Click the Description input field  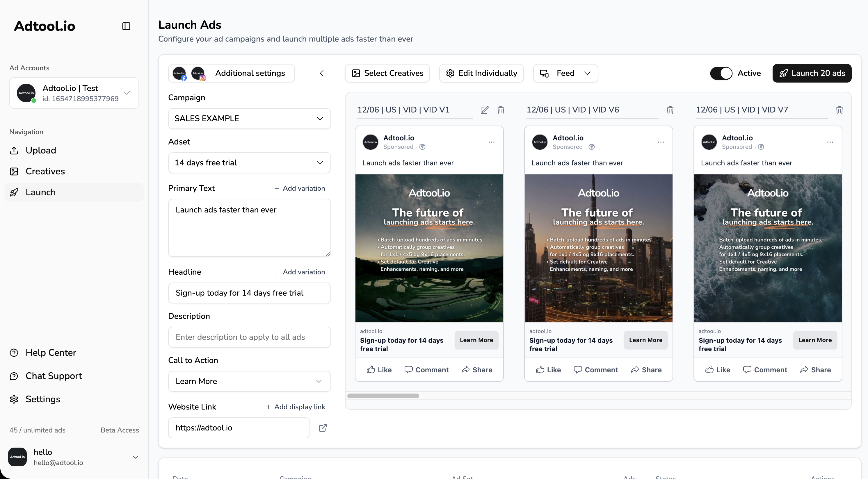[249, 337]
